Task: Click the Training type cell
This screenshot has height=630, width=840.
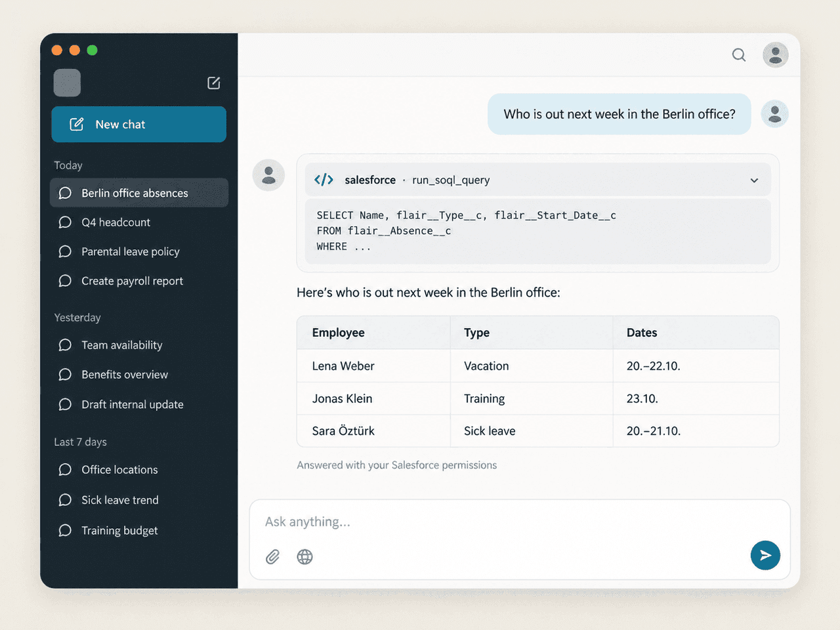Action: point(532,398)
